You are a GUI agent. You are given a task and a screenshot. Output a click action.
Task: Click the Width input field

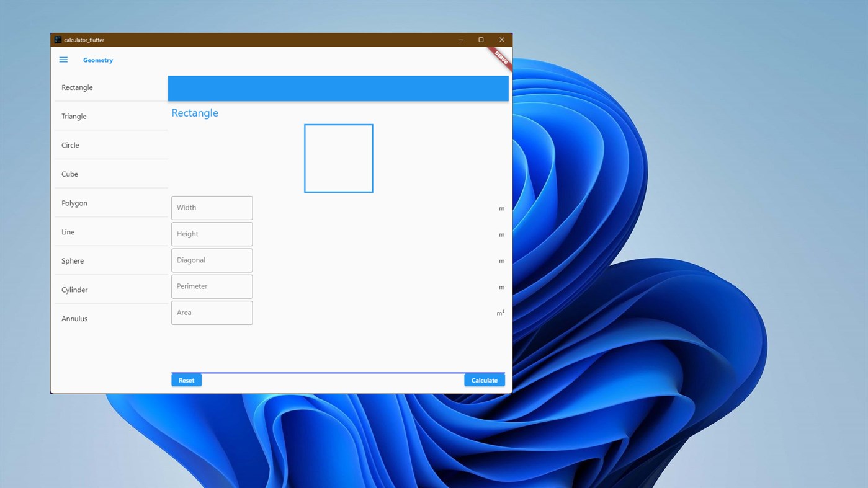click(x=212, y=207)
